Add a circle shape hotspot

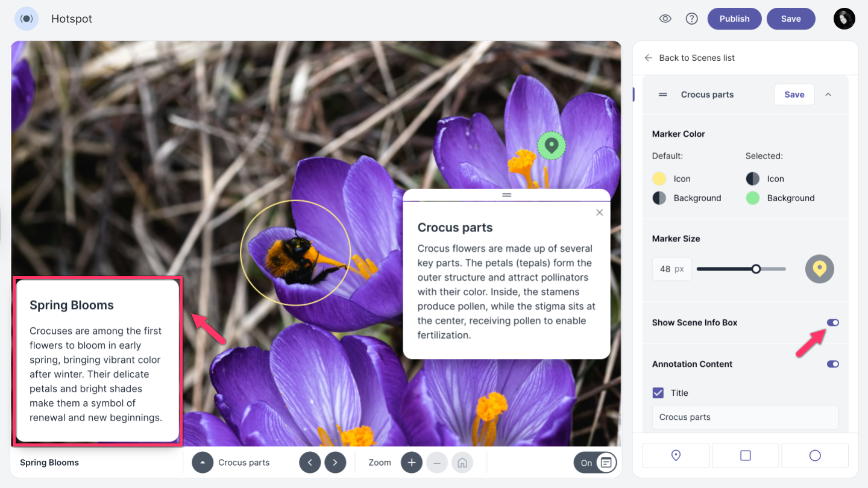coord(815,455)
